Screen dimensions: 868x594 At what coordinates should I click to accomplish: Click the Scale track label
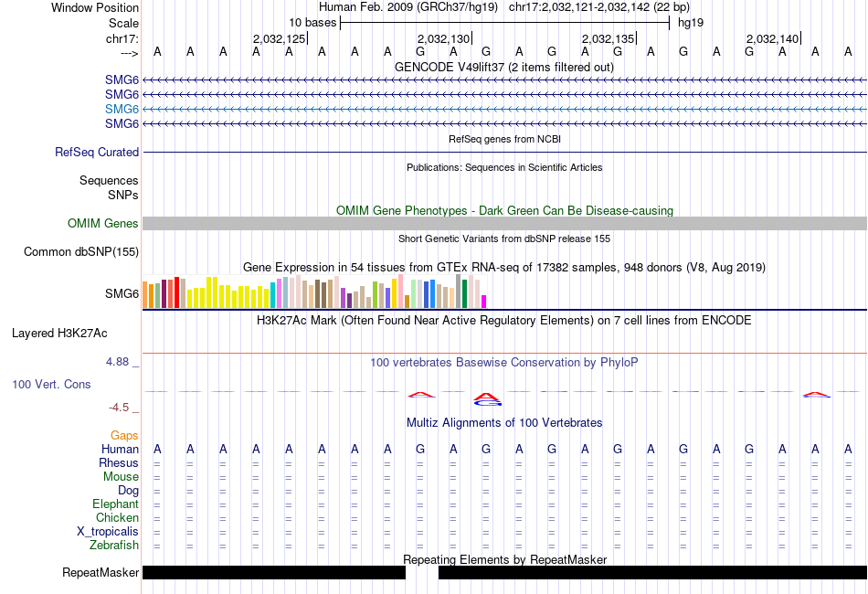(x=123, y=23)
